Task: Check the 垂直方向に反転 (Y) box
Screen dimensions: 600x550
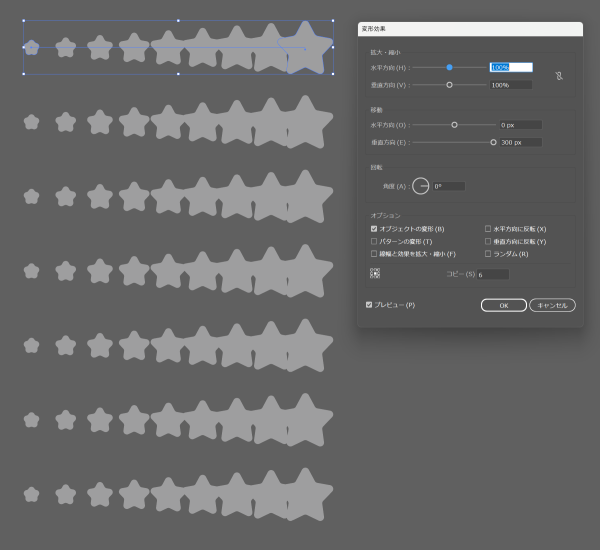Action: point(488,241)
